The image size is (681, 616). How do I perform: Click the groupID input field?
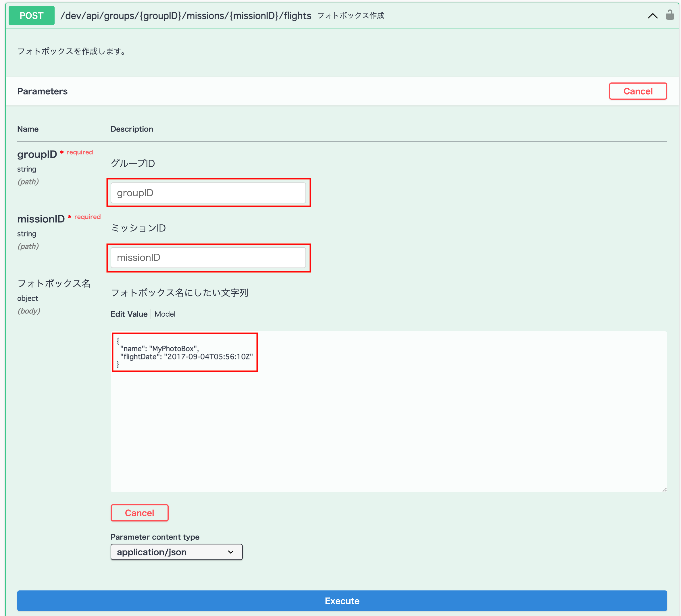pos(208,193)
